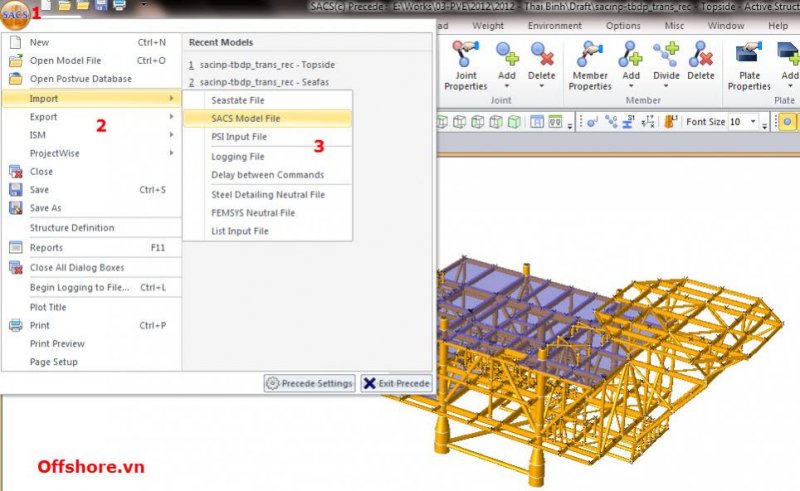Choose Close All Dialog Boxes
Viewport: 800px width, 491px height.
tap(92, 267)
